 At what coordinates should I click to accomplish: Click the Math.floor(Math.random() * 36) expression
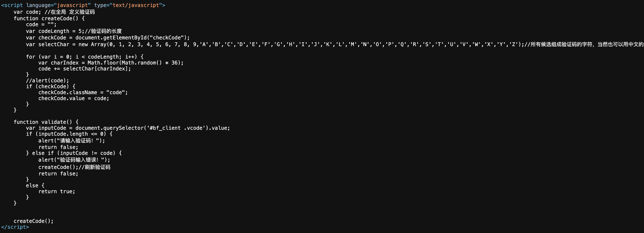point(135,63)
